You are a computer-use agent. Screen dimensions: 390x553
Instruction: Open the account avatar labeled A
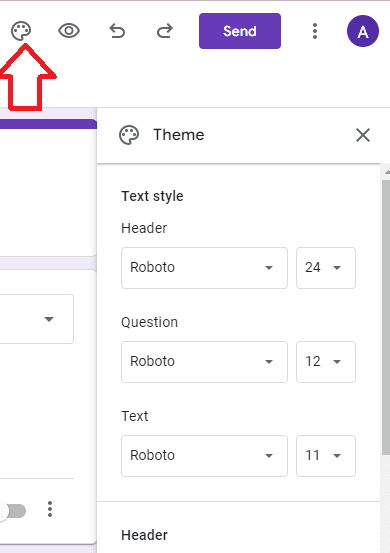tap(363, 31)
